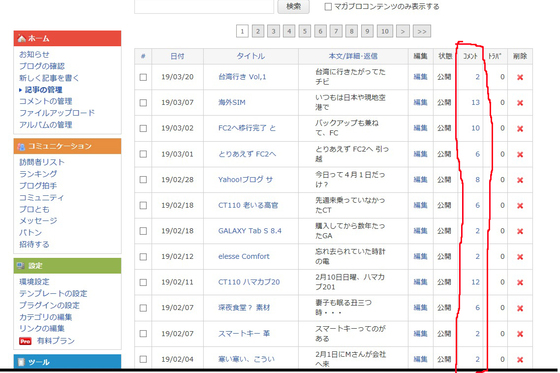View 13 comments on 海外SIM
This screenshot has height=373, width=560.
(x=475, y=103)
